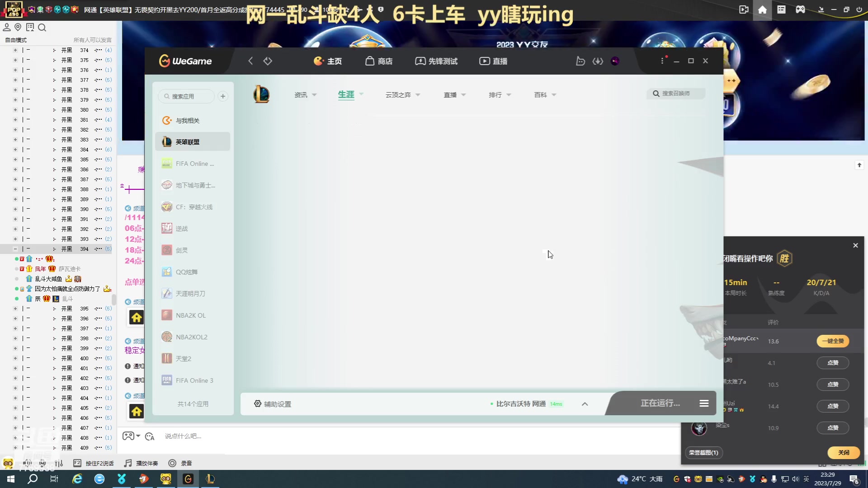This screenshot has width=868, height=488.
Task: Add an app with the plus button
Action: pos(223,96)
